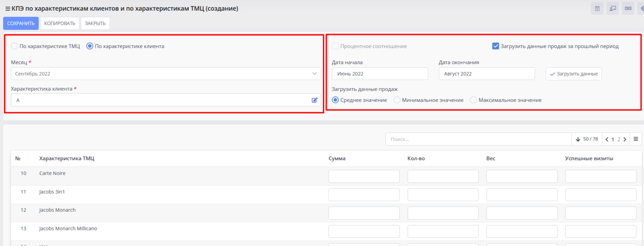
Task: Select the Jacobs 3in1 row name
Action: click(x=52, y=192)
